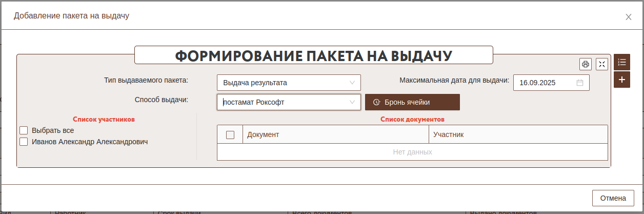
Task: Click the Участник column header
Action: [x=518, y=134]
